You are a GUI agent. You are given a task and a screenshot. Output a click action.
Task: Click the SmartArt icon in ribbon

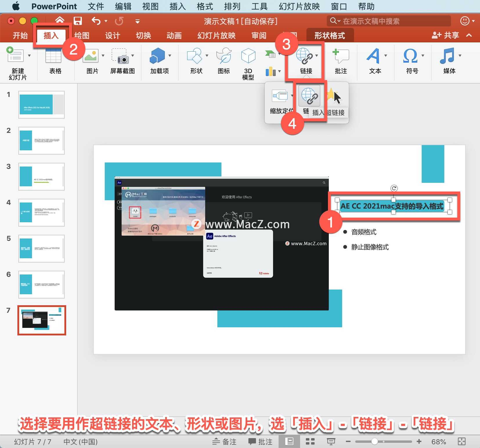tap(270, 54)
